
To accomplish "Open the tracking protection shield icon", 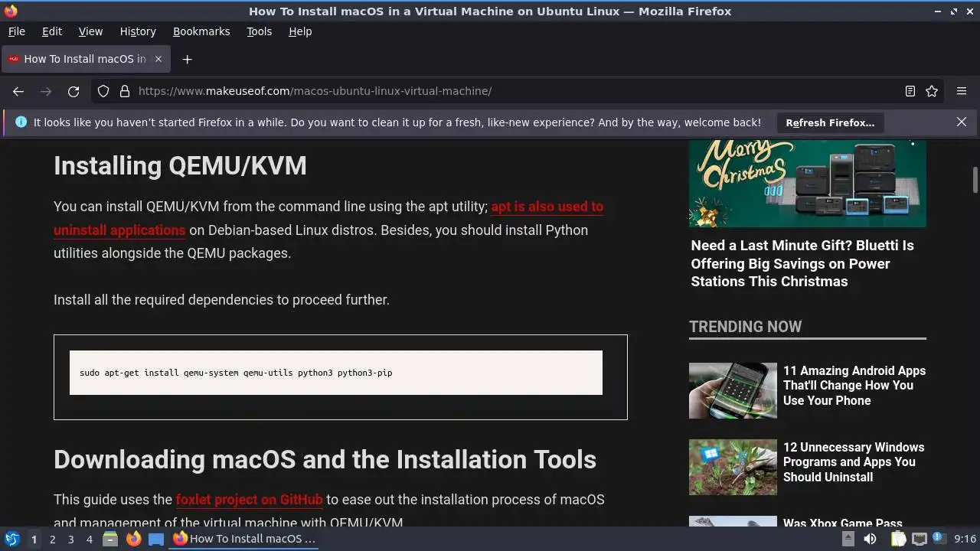I will point(103,91).
